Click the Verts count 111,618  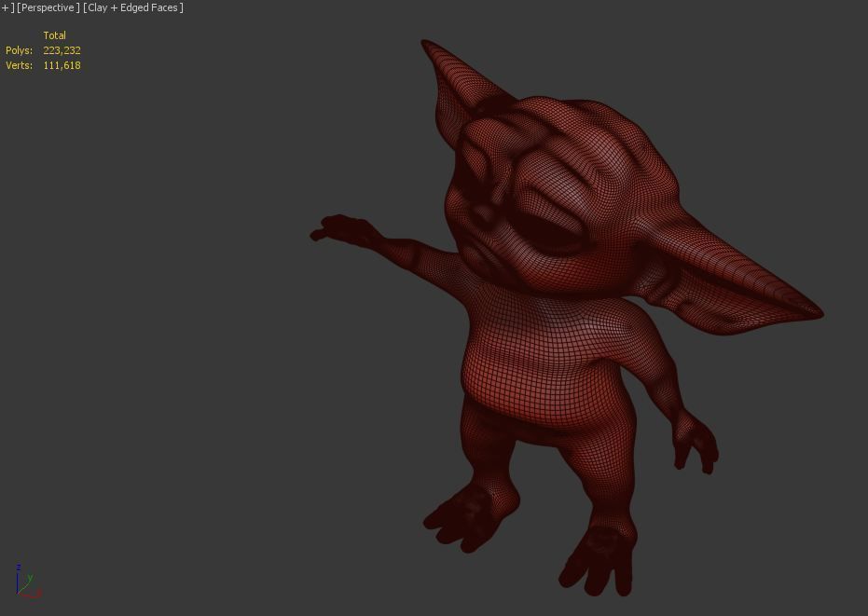tap(62, 65)
